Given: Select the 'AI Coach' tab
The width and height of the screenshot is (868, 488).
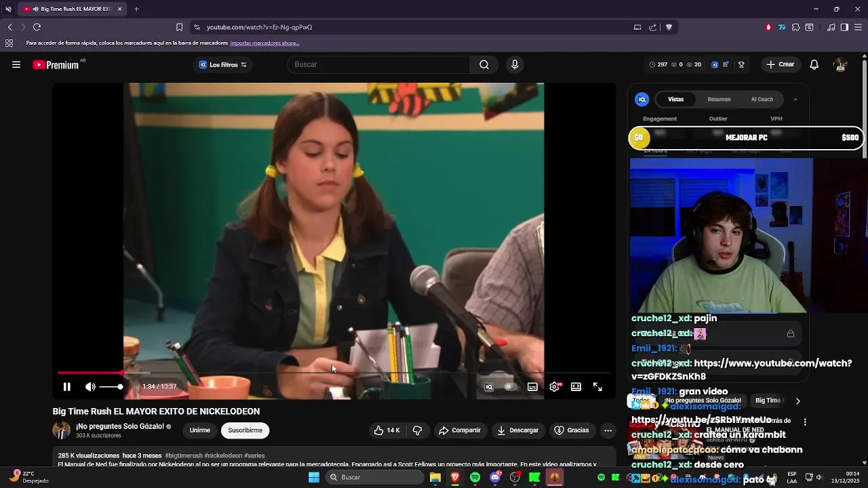Looking at the screenshot, I should coord(762,99).
